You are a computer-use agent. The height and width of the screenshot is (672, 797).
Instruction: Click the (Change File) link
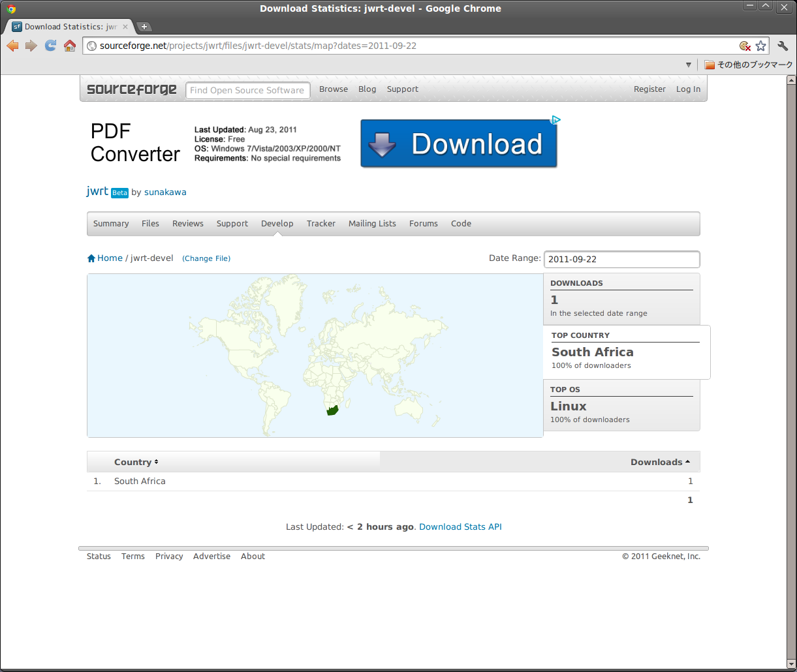click(x=206, y=259)
